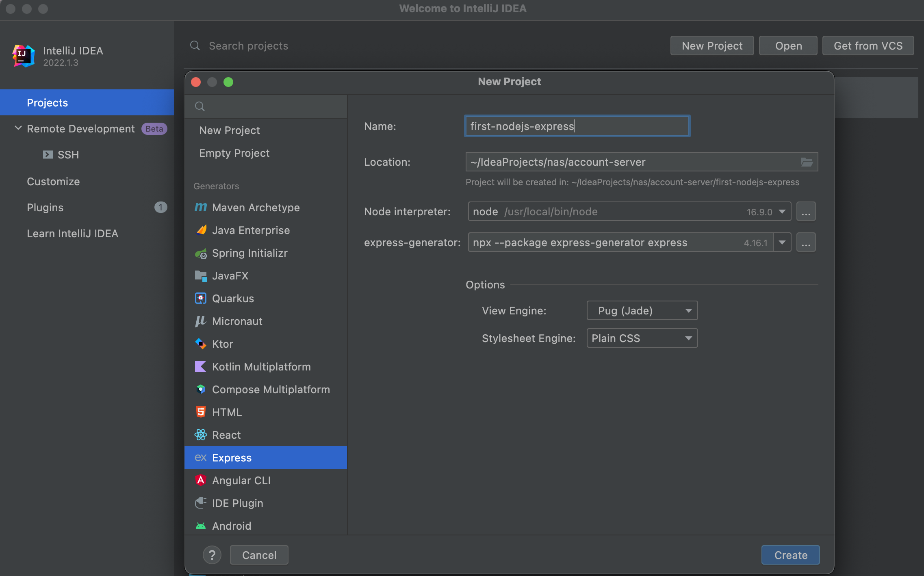Select the Spring Initializr generator icon
Viewport: 924px width, 576px height.
click(200, 253)
